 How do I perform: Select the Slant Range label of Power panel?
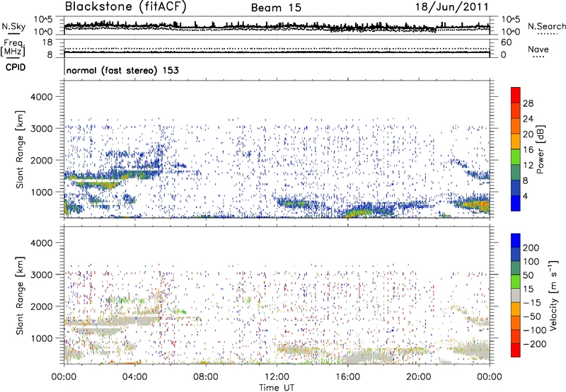coord(20,149)
